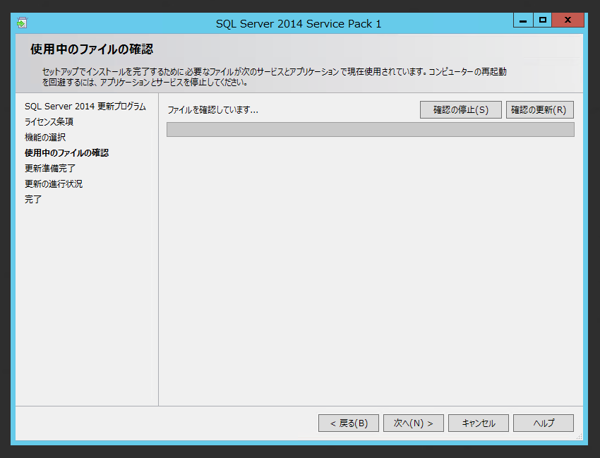This screenshot has height=458, width=600.
Task: Click the 確認の停止(S) button
Action: [x=460, y=110]
